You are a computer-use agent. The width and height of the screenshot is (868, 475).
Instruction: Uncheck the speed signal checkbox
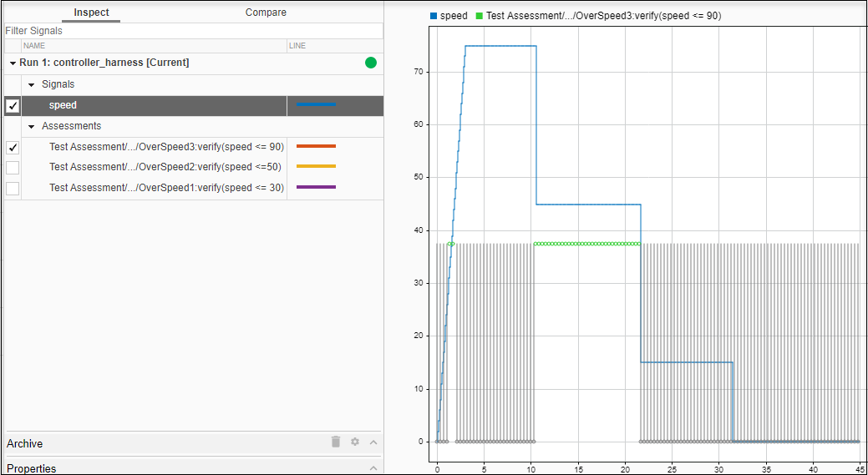(13, 105)
